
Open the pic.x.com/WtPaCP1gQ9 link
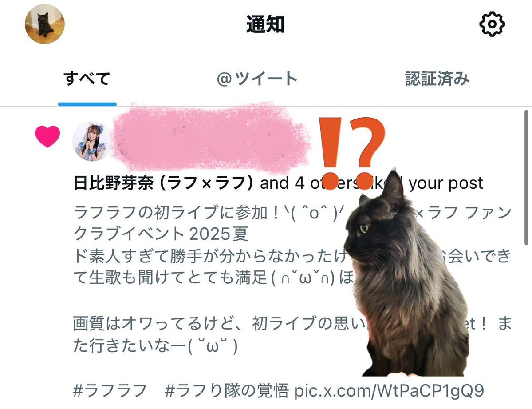pyautogui.click(x=389, y=390)
